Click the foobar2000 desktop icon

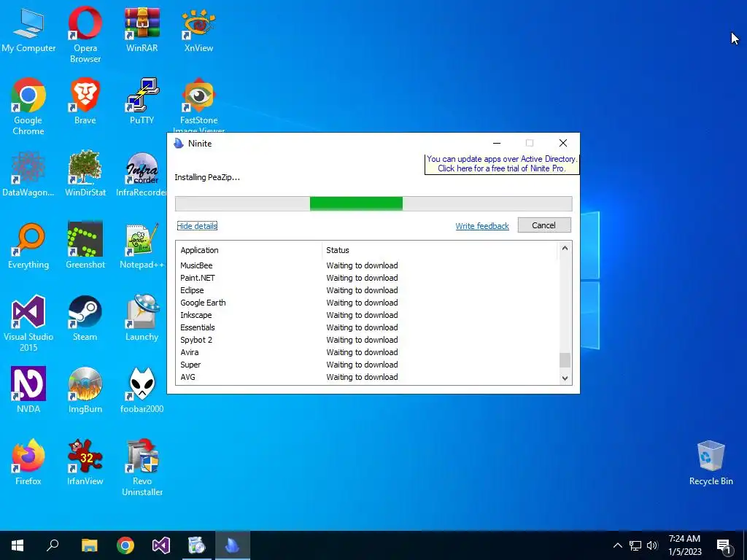click(142, 391)
